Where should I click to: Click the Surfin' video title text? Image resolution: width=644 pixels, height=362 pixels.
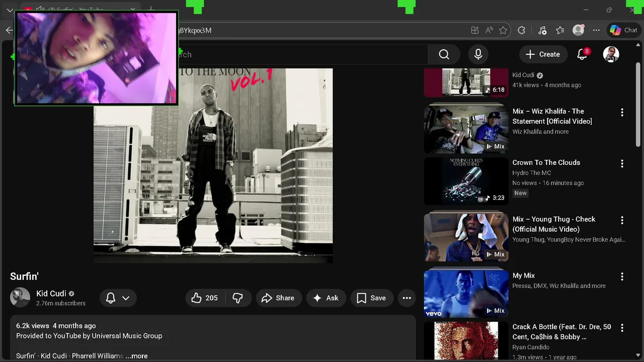pyautogui.click(x=25, y=277)
